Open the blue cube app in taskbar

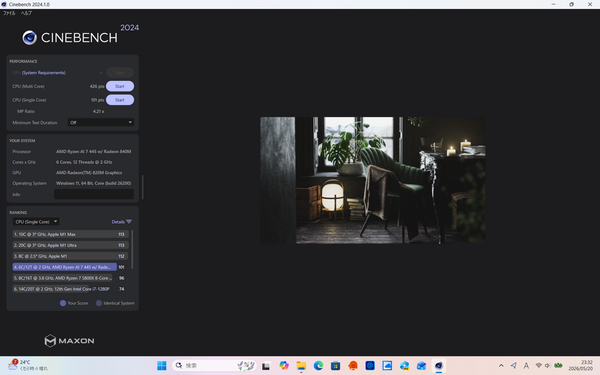coord(422,366)
